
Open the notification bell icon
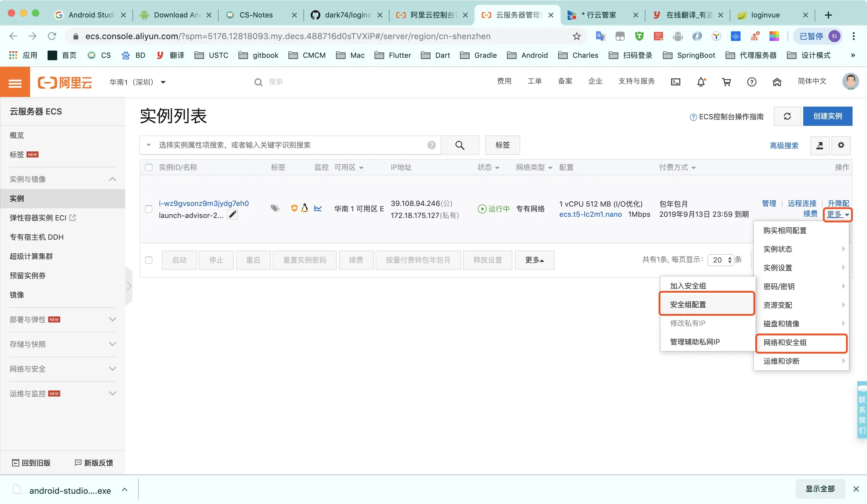(x=701, y=82)
